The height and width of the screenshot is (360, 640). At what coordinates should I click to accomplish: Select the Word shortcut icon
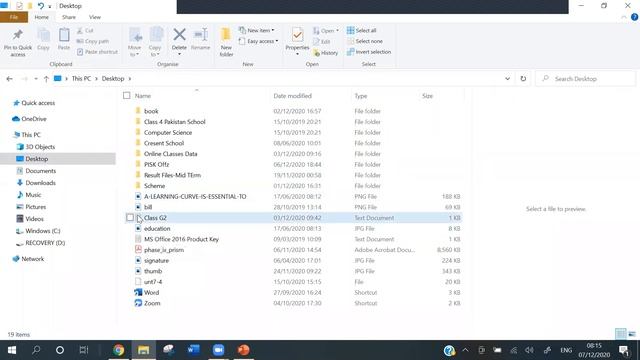pos(138,292)
